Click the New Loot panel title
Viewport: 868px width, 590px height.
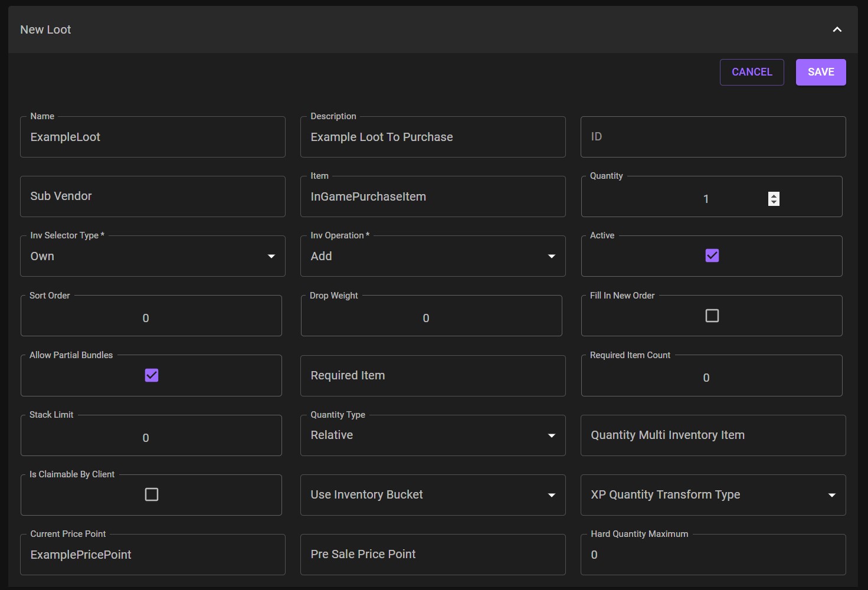coord(45,29)
